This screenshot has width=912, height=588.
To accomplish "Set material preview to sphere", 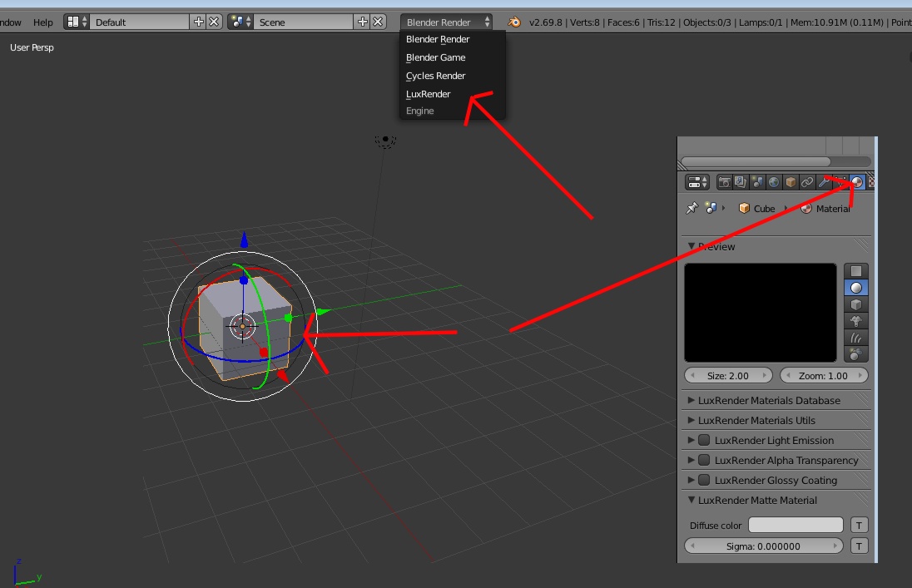I will click(x=856, y=288).
